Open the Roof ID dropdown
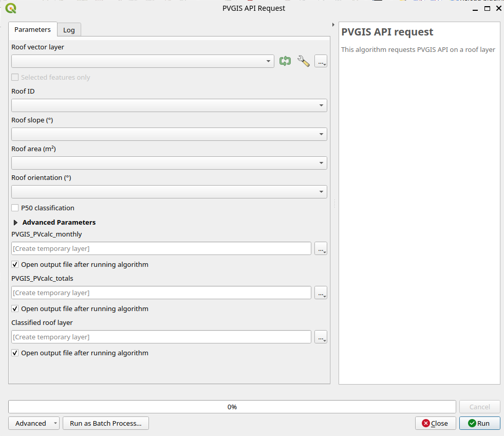504x436 pixels. (169, 105)
